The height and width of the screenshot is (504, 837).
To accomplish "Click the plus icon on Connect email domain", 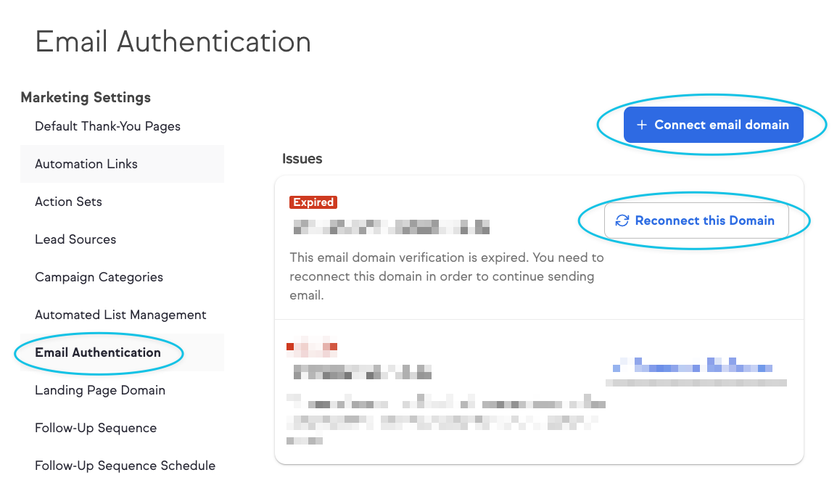I will [641, 124].
